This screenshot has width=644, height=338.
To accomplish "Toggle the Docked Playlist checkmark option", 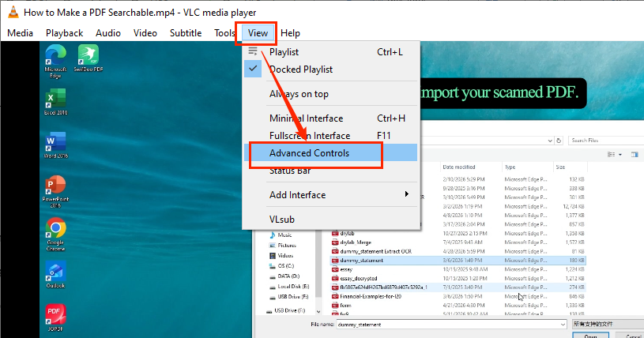I will [x=331, y=69].
